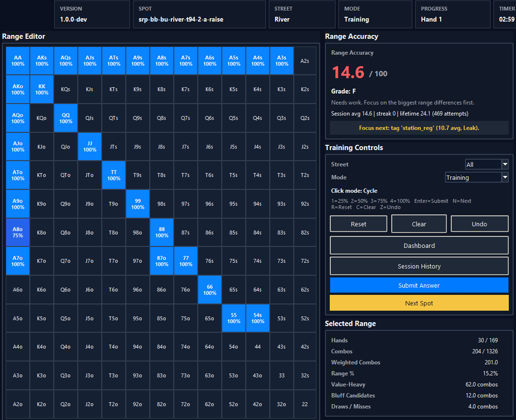The image size is (516, 420).
Task: Select the 44 pair cell
Action: tap(258, 347)
